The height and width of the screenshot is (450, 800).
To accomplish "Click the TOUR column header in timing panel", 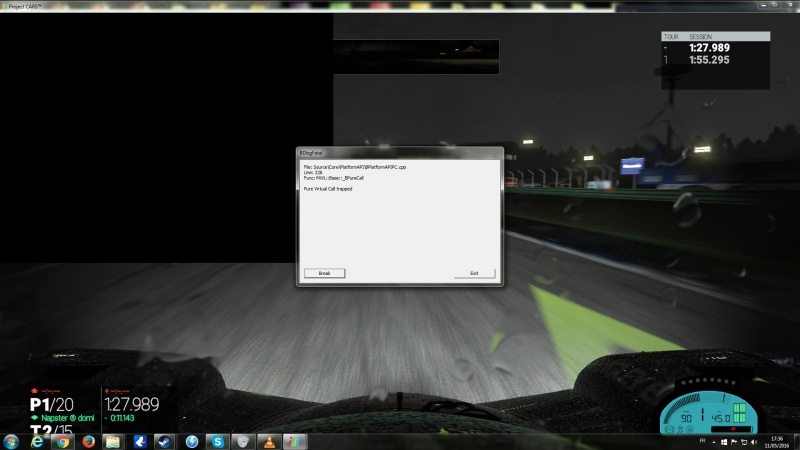I will point(671,37).
